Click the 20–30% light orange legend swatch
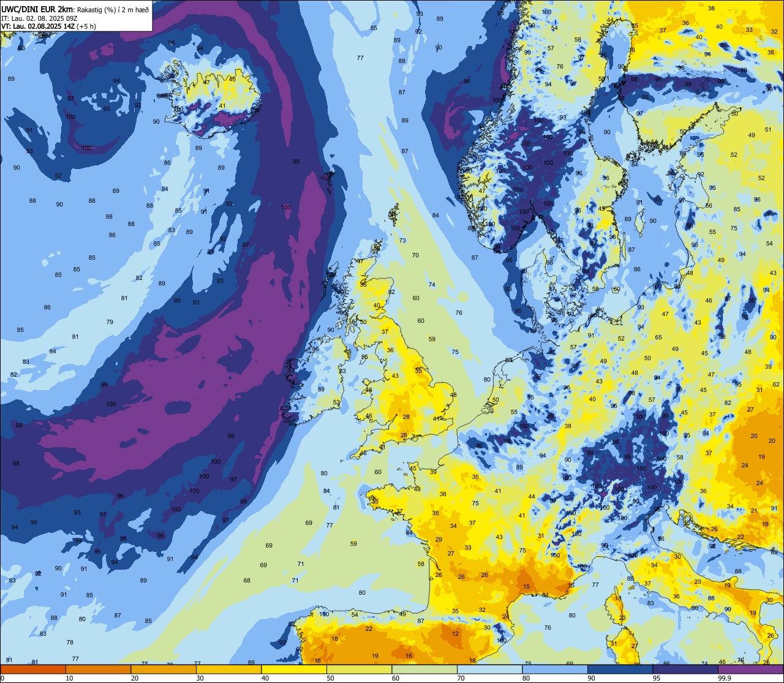 (164, 669)
